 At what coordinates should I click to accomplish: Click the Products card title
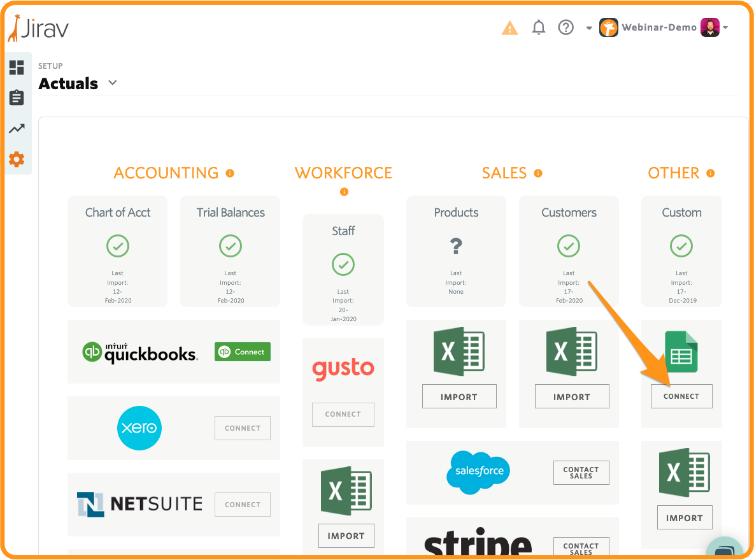457,213
